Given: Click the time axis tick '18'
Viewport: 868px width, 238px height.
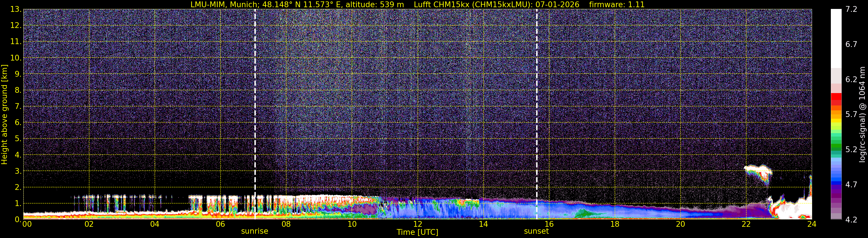Looking at the screenshot, I should tap(614, 224).
